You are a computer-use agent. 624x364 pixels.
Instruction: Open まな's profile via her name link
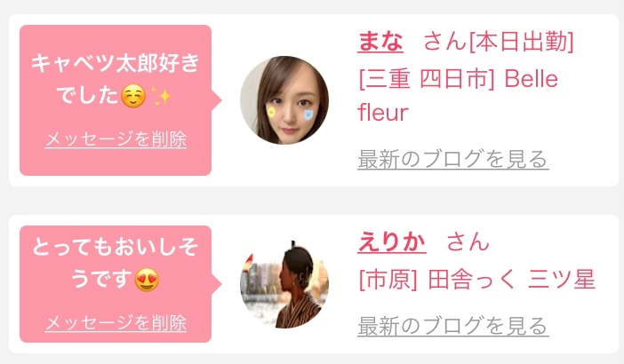click(x=380, y=42)
